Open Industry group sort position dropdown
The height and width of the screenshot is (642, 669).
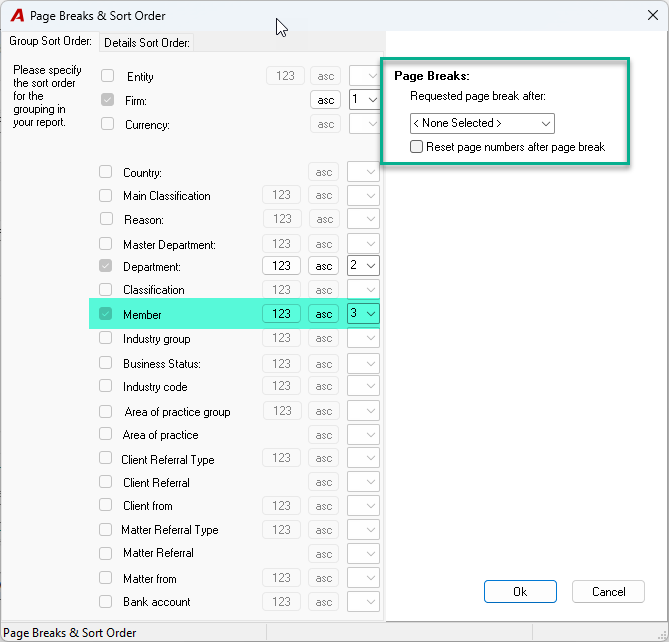[x=363, y=338]
